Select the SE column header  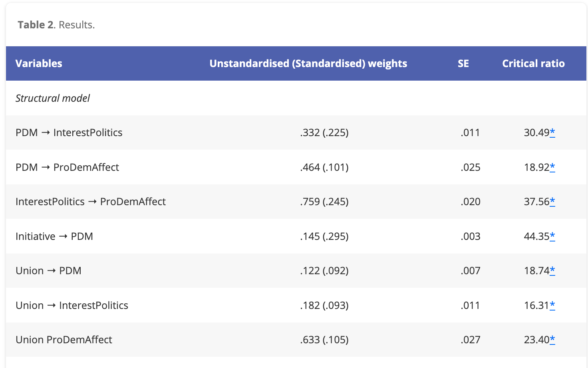(463, 63)
